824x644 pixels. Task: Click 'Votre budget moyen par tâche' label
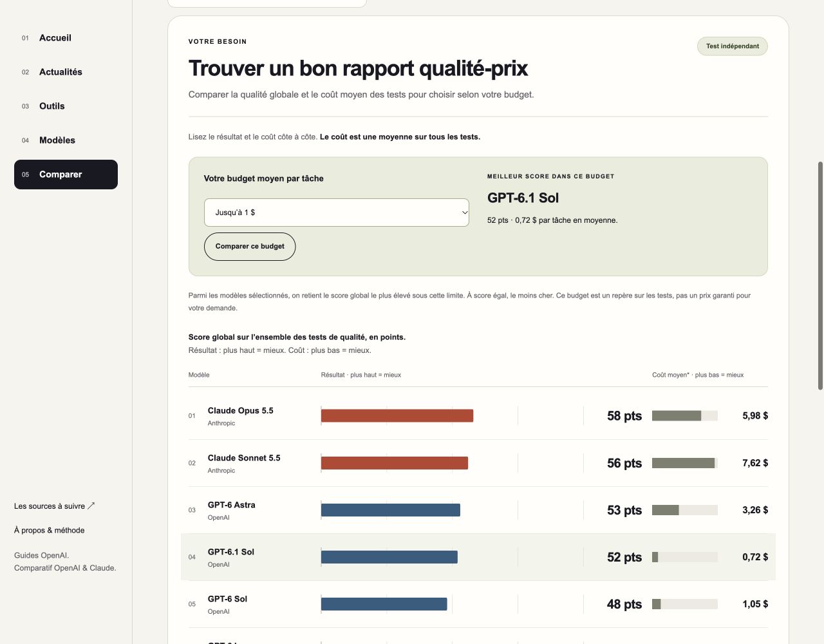point(264,178)
